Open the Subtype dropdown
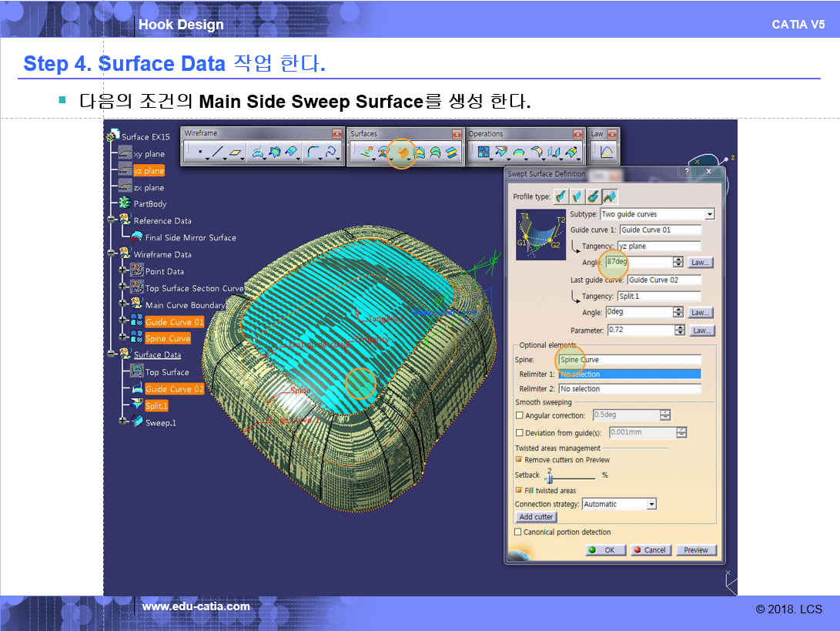Screen dimensions: 840x631 click(709, 214)
